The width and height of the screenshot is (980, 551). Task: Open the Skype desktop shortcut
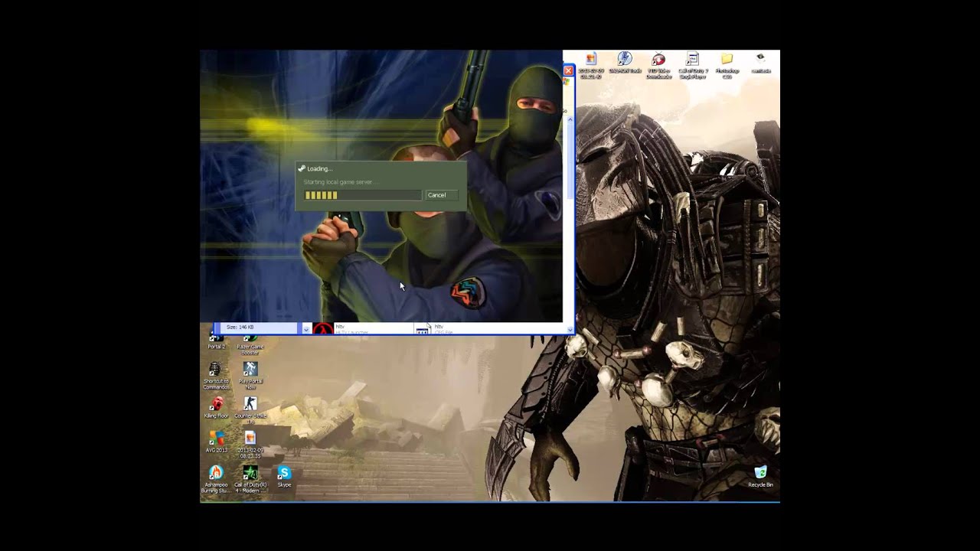point(284,477)
